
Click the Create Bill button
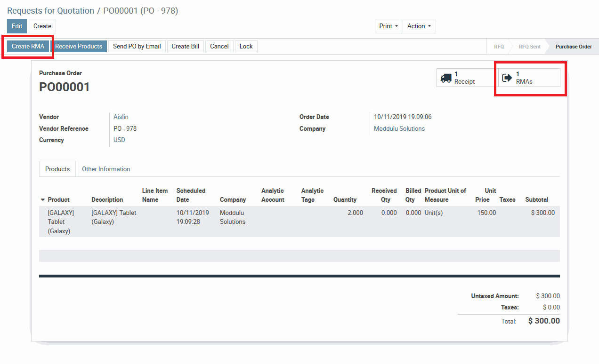tap(186, 47)
